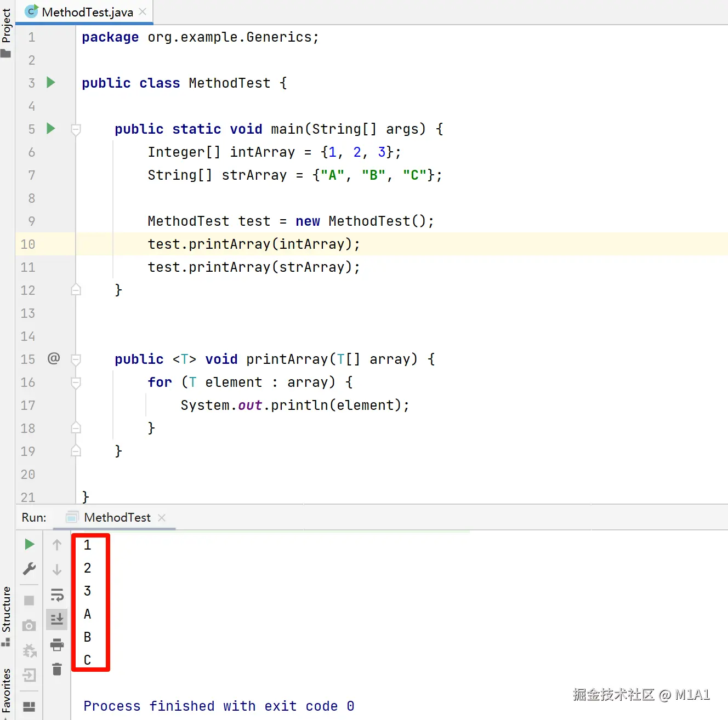Click 'printArray' in method declaration line 15
Screen dimensions: 728x720
coord(287,359)
